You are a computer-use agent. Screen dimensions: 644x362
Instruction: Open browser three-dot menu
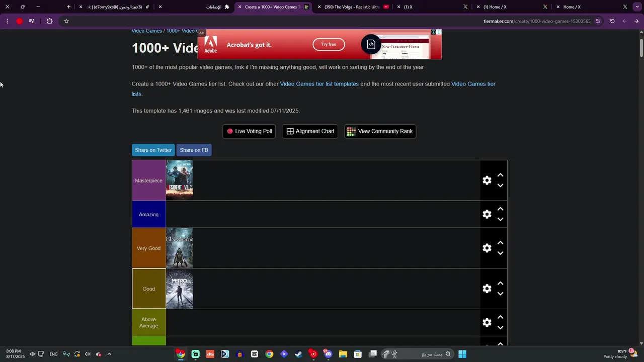(7, 21)
